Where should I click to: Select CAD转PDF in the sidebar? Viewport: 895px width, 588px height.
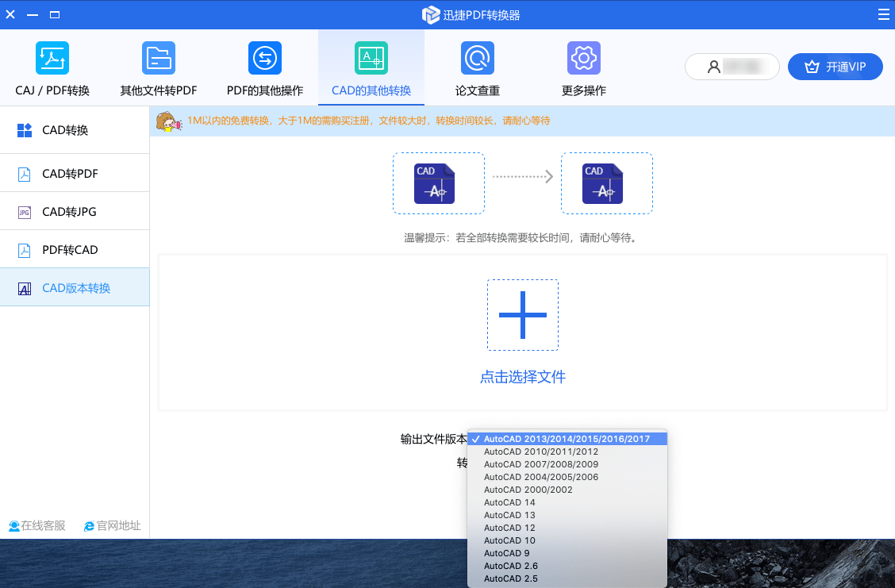[75, 174]
